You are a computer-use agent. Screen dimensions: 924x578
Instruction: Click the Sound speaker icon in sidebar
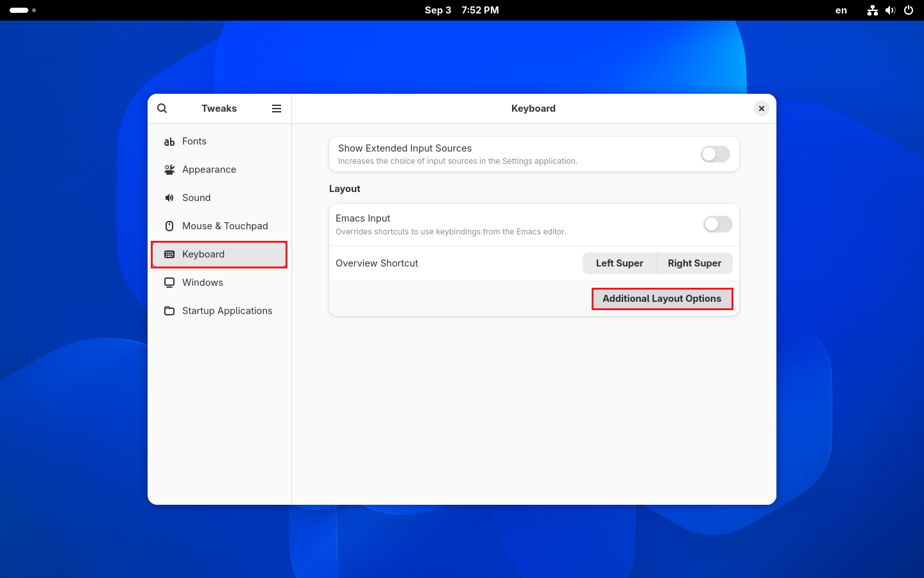click(169, 198)
